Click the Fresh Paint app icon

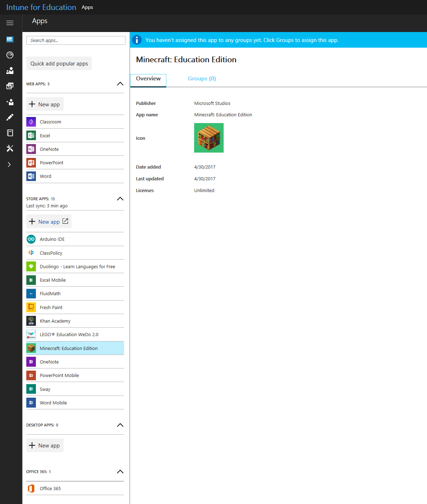tap(31, 307)
